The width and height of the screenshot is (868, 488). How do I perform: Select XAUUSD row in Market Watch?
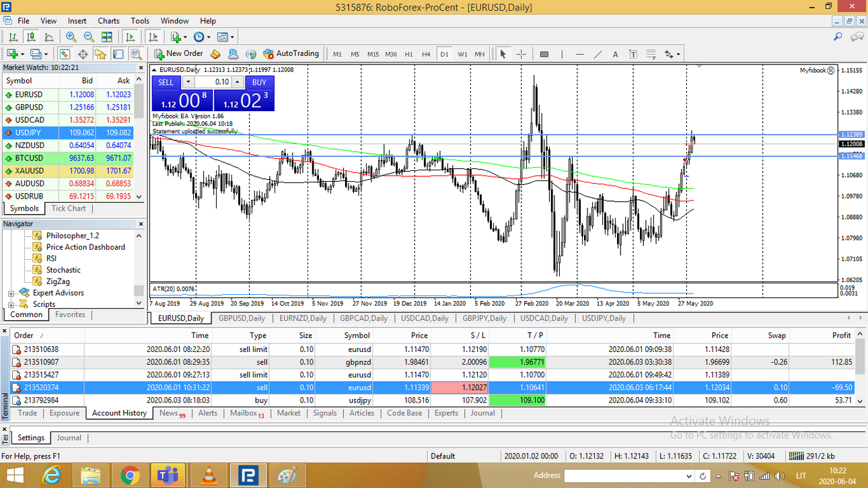point(67,171)
